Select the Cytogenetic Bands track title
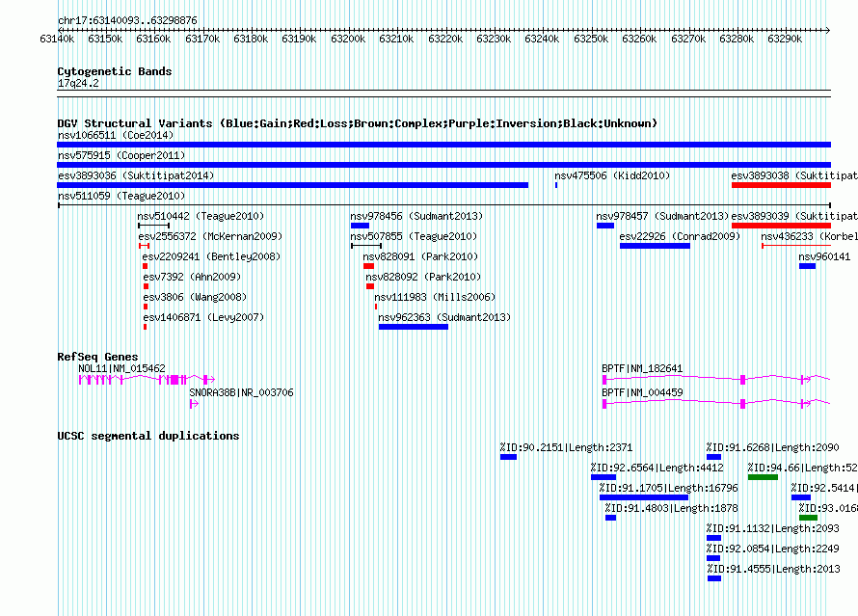The width and height of the screenshot is (858, 616). click(115, 71)
